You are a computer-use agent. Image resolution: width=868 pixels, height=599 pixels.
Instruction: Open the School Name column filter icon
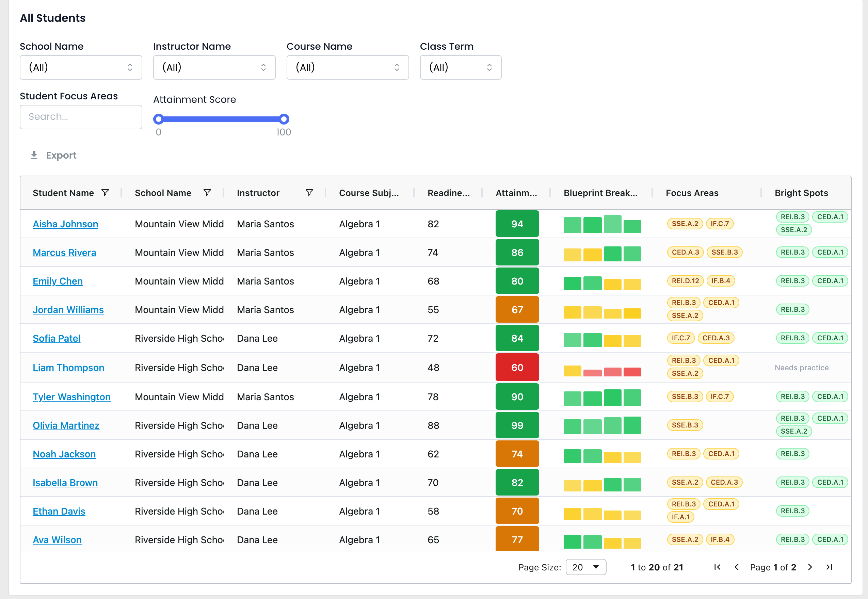pos(207,193)
